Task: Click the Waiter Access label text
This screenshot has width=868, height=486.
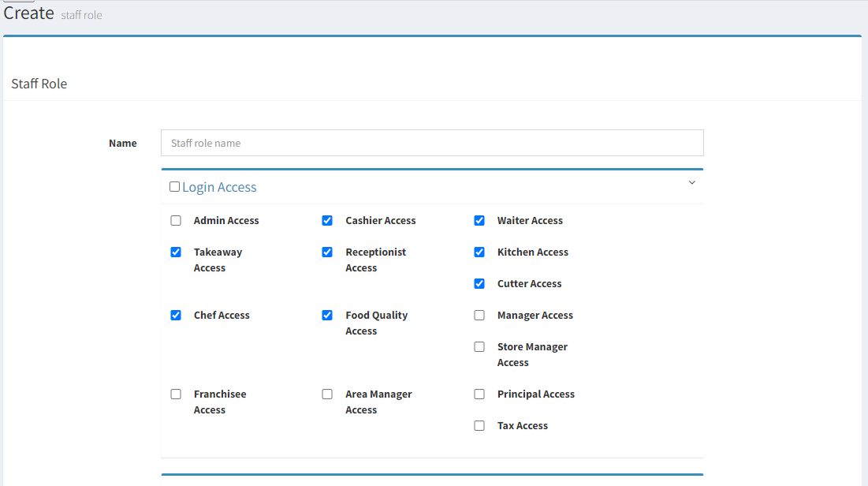Action: (x=530, y=221)
